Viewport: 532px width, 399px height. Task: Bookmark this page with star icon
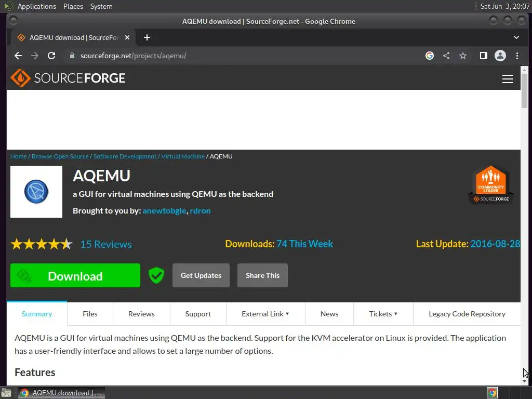tap(463, 56)
